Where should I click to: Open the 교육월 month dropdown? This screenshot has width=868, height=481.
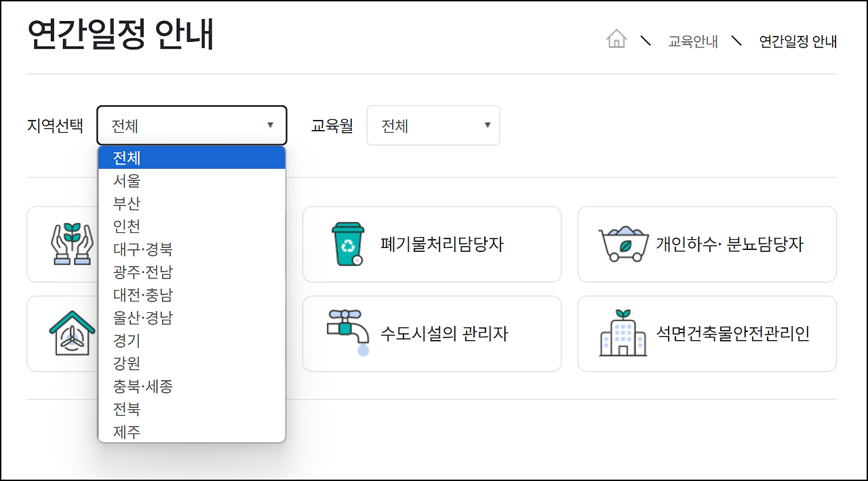[433, 125]
